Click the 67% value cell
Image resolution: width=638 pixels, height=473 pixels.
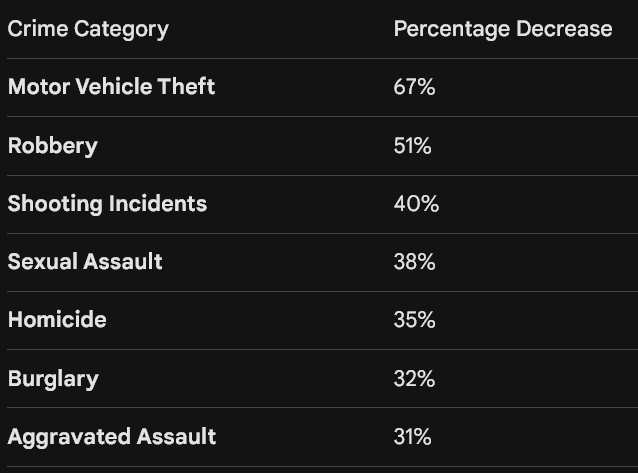tap(414, 87)
